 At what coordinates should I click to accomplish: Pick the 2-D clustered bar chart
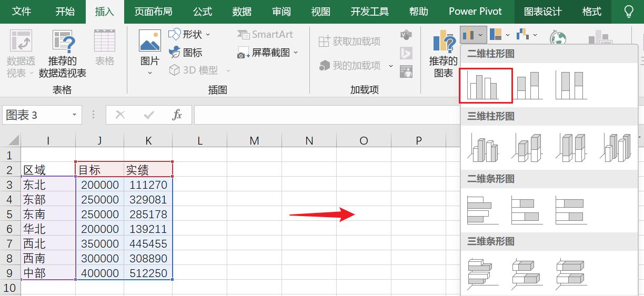tap(482, 210)
